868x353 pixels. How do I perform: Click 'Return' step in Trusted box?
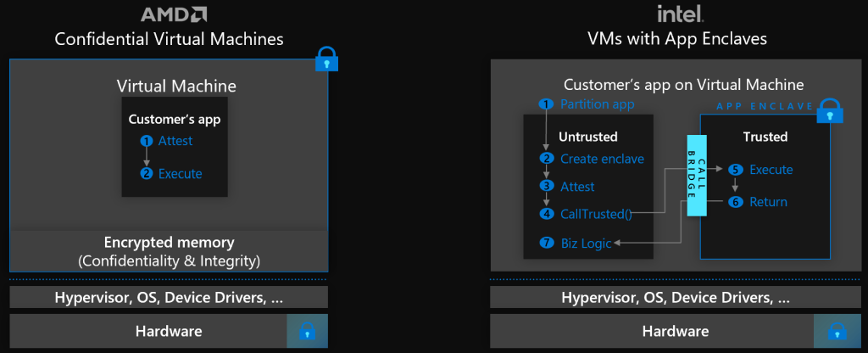pos(768,202)
